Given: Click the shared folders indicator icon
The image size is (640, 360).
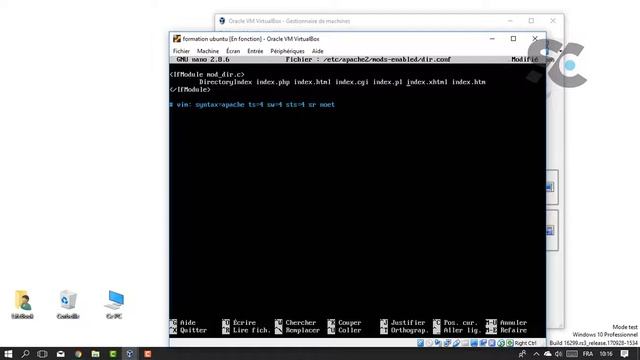Looking at the screenshot, I should tap(465, 343).
